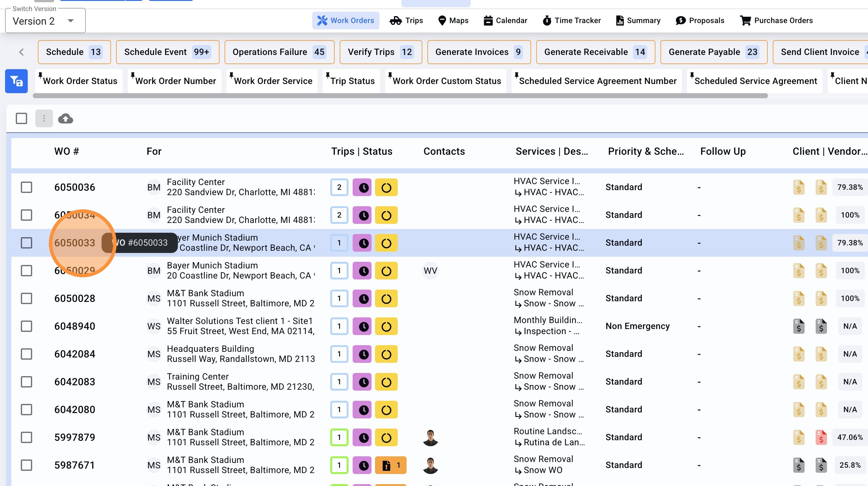This screenshot has height=486, width=868.
Task: Open work order 6042084 link
Action: [x=75, y=354]
